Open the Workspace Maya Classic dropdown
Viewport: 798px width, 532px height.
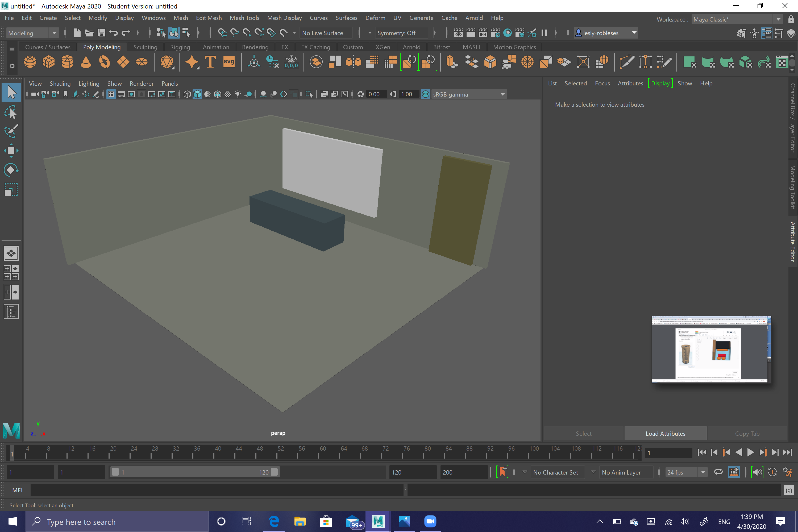(737, 19)
